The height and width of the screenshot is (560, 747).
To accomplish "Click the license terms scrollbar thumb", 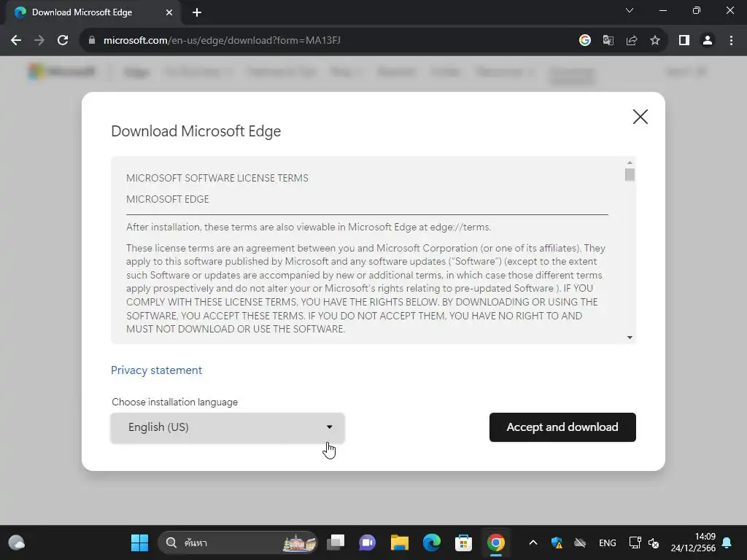I will pos(630,175).
